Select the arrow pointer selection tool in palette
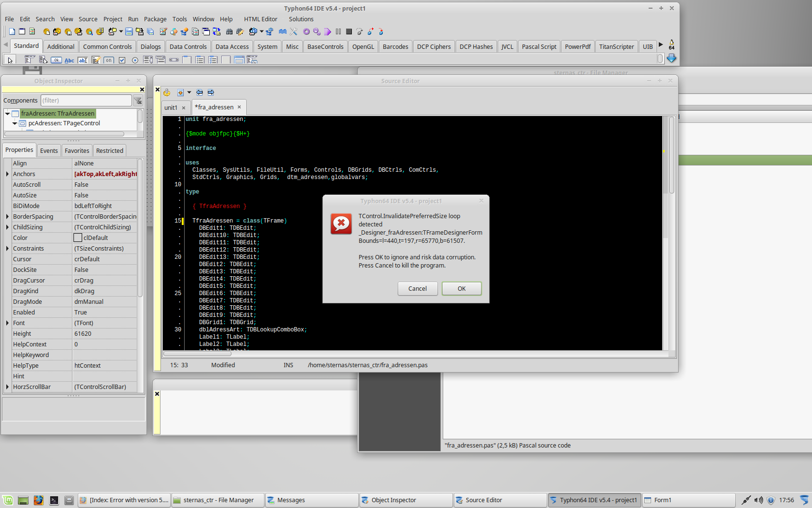Viewport: 812px width, 508px height. [10, 60]
